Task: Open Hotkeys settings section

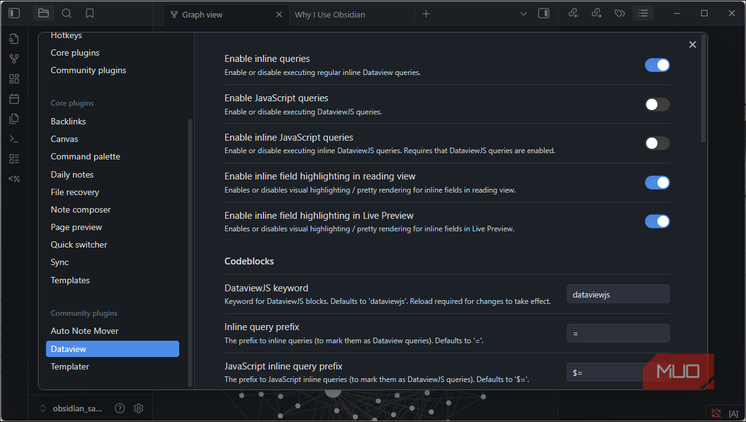Action: pyautogui.click(x=66, y=35)
